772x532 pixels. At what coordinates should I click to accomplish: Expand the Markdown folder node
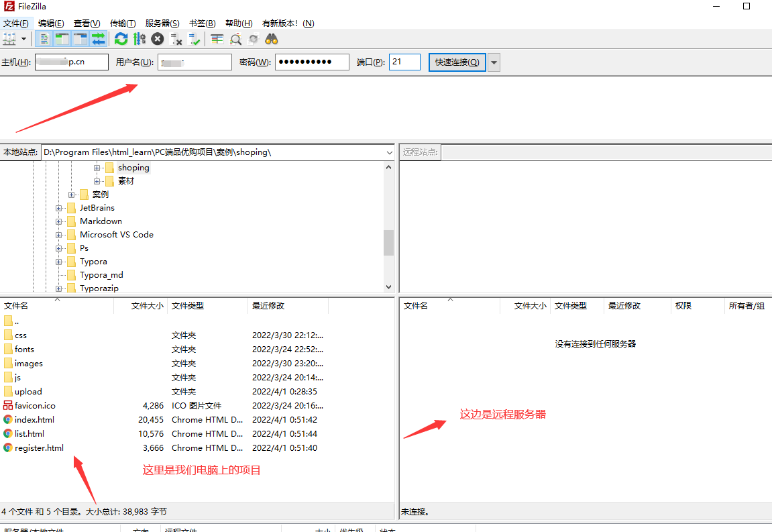pyautogui.click(x=58, y=221)
